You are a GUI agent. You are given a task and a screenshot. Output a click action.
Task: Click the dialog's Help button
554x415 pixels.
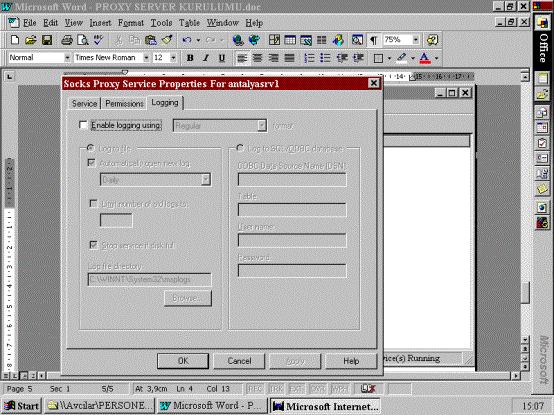[x=351, y=361]
